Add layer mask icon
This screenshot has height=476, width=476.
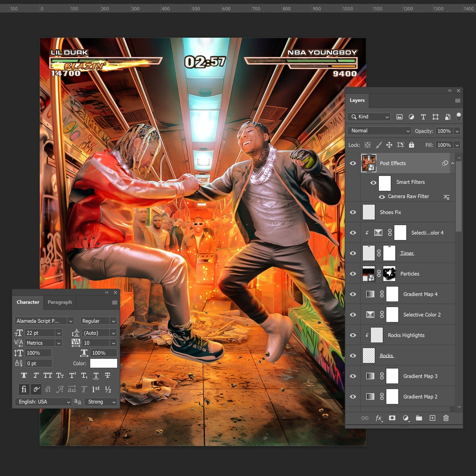click(392, 418)
